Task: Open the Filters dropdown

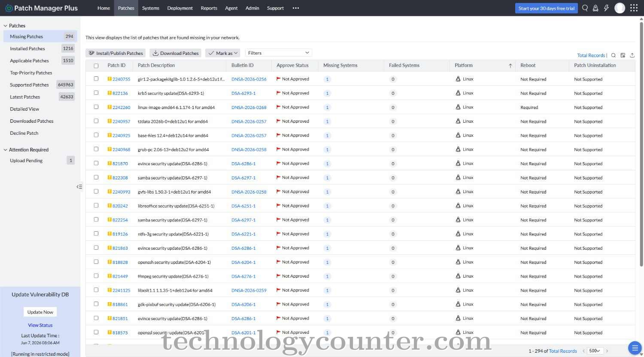Action: (279, 53)
